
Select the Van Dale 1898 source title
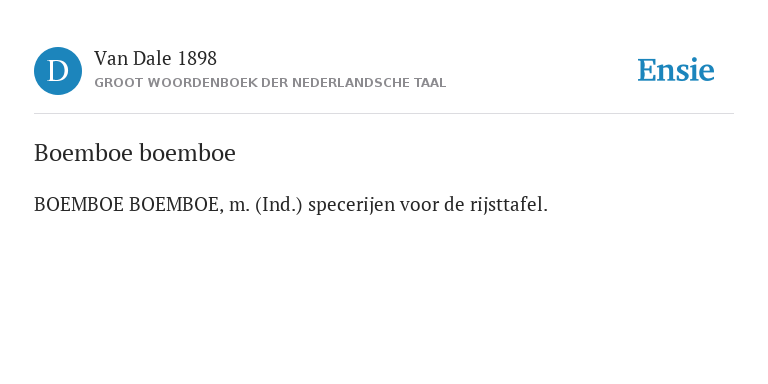155,59
